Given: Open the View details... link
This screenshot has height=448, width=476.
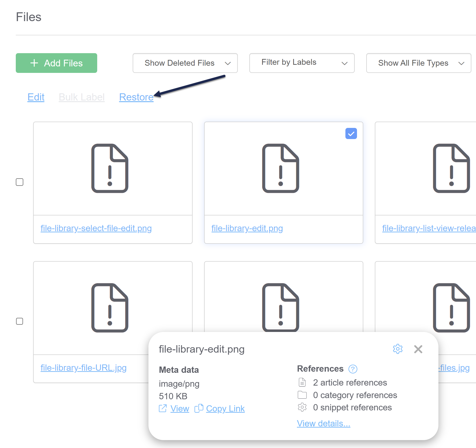Looking at the screenshot, I should [x=323, y=423].
